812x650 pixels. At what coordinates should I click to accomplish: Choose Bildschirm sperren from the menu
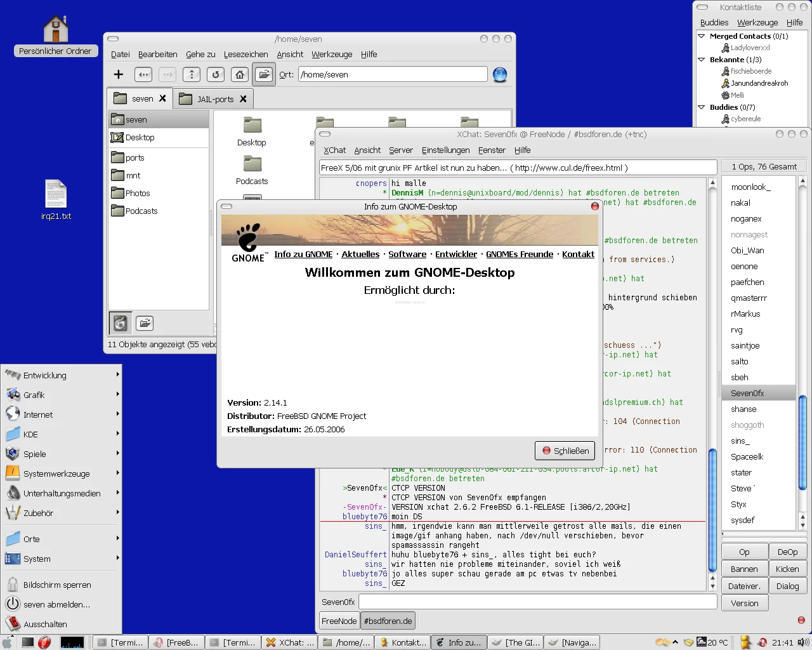(x=62, y=585)
